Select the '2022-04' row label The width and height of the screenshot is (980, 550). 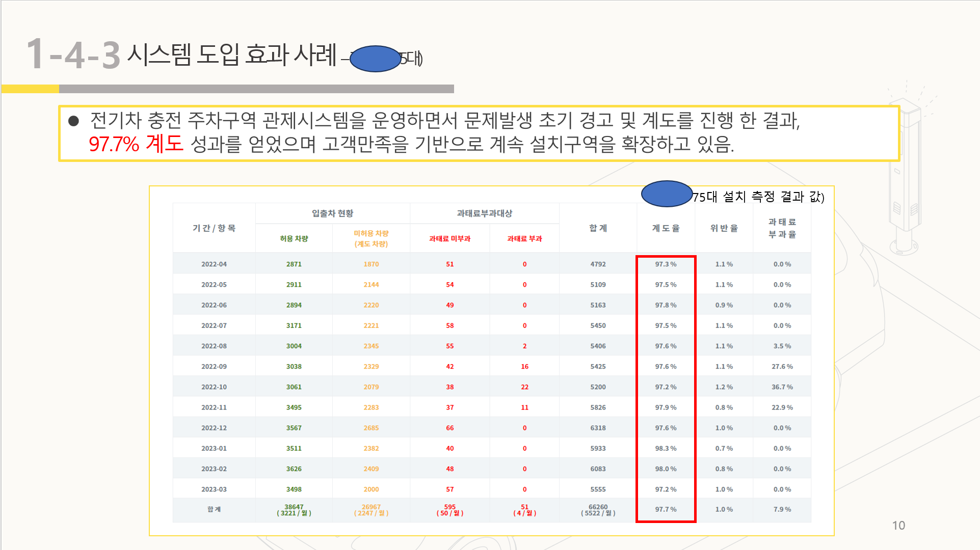[214, 264]
